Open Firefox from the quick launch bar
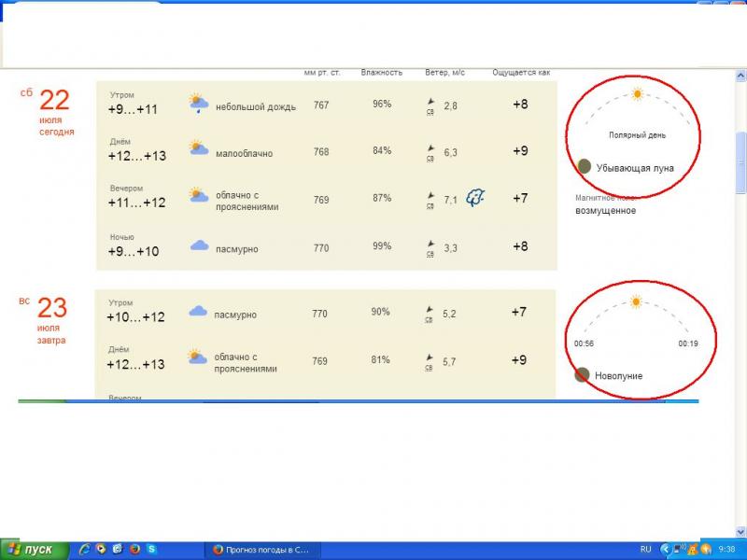The width and height of the screenshot is (747, 560). pyautogui.click(x=134, y=550)
